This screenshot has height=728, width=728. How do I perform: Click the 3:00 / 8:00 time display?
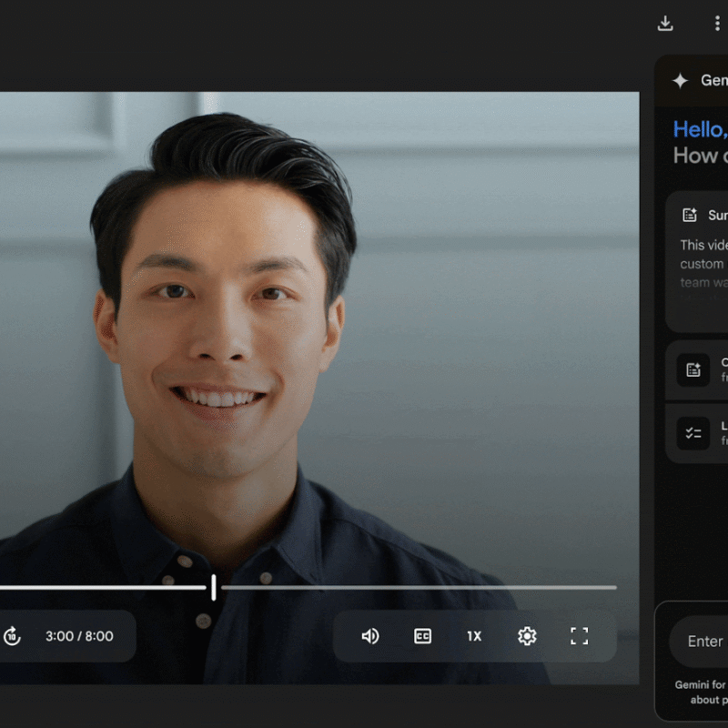pos(79,636)
